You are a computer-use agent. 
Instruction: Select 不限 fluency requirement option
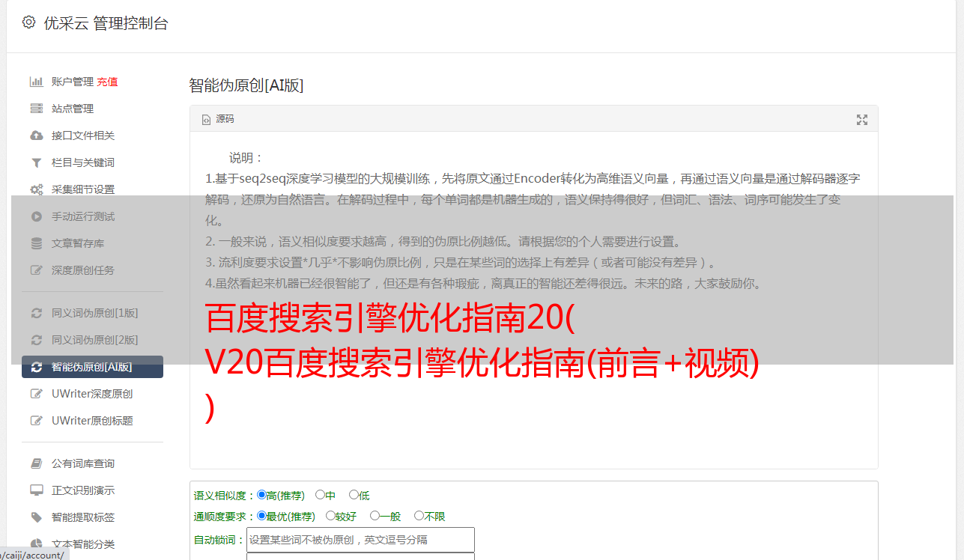point(419,516)
